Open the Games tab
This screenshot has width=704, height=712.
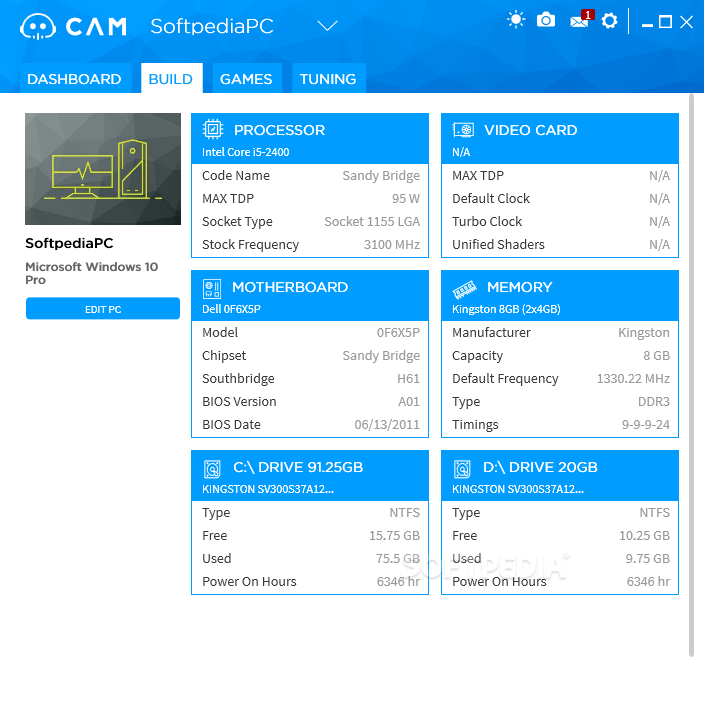tap(247, 79)
